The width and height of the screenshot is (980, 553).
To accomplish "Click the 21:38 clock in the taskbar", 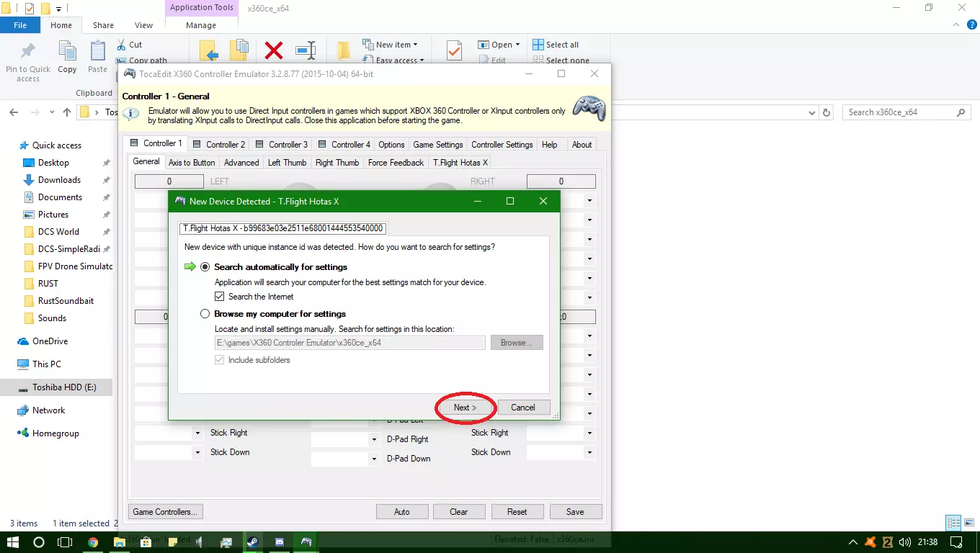I will (x=928, y=542).
